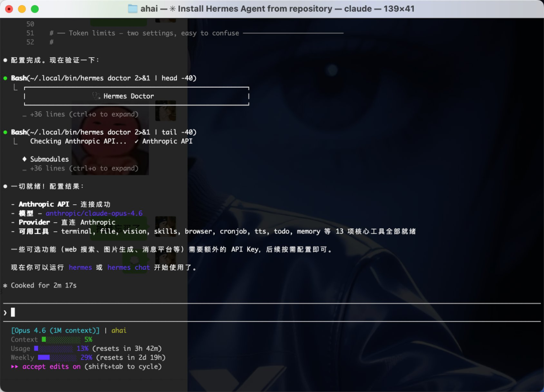Click the '13%' Usage percentage
This screenshot has width=544, height=392.
pyautogui.click(x=83, y=349)
